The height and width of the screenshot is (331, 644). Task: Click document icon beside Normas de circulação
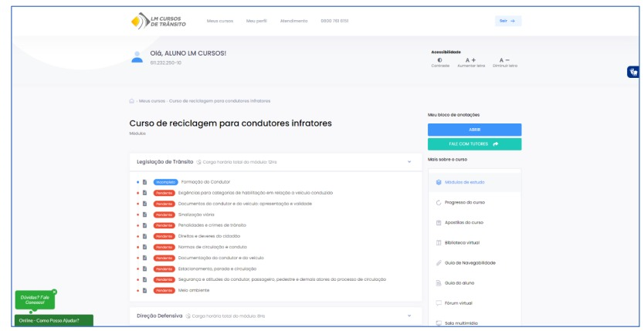[x=144, y=247]
